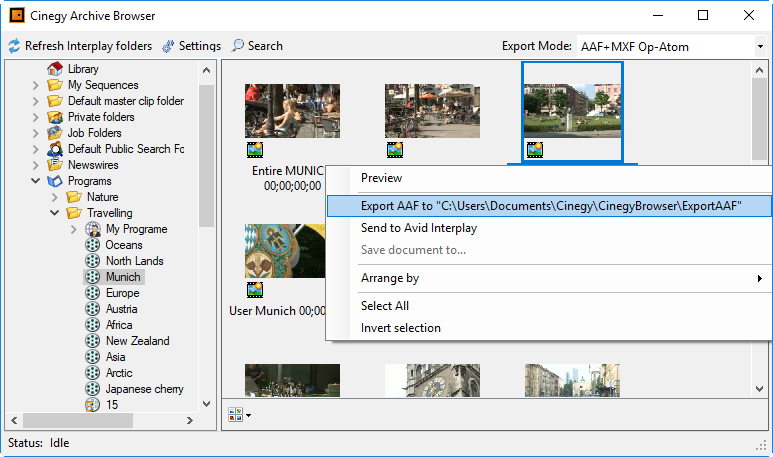Open the view mode icon dropdown
Screen dimensions: 773x457
(240, 415)
